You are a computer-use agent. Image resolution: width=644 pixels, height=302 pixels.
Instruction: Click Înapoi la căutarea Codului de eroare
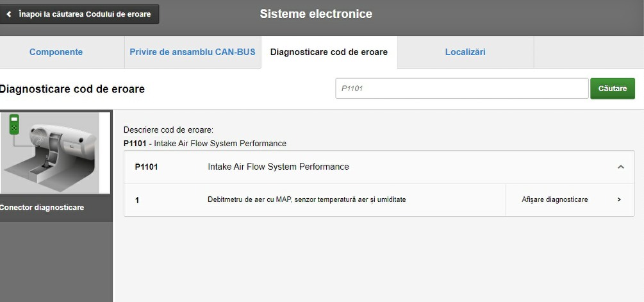84,14
